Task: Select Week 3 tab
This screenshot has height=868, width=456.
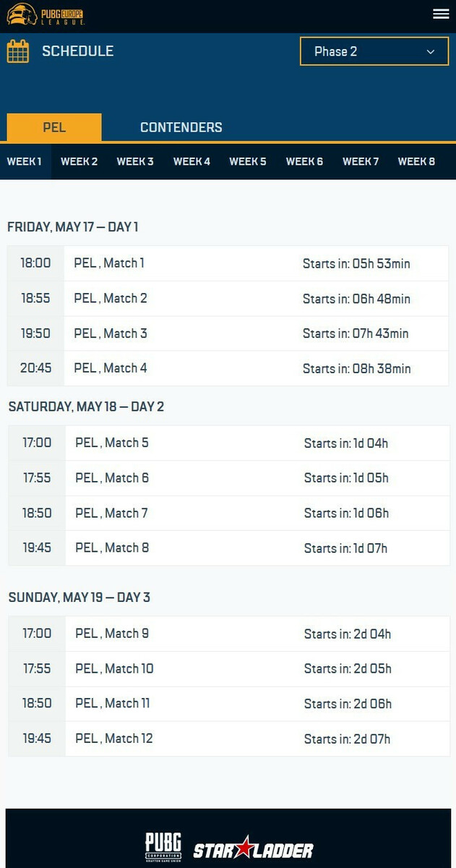Action: [135, 161]
